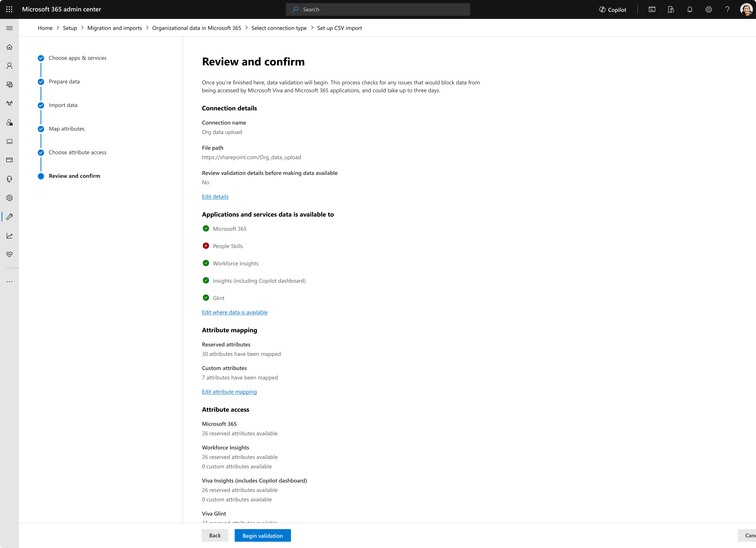Open Cloud Shell terminal icon

coord(652,9)
